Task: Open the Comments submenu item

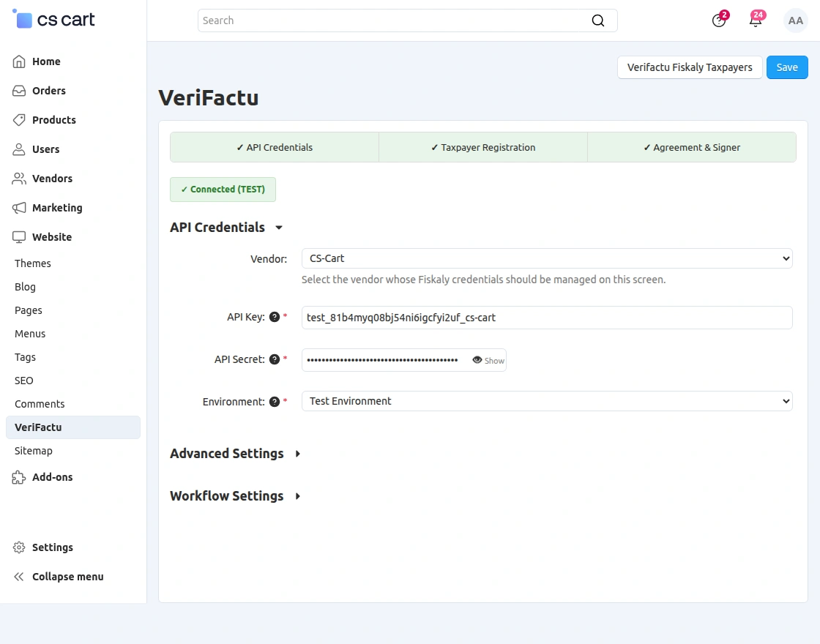Action: click(40, 404)
